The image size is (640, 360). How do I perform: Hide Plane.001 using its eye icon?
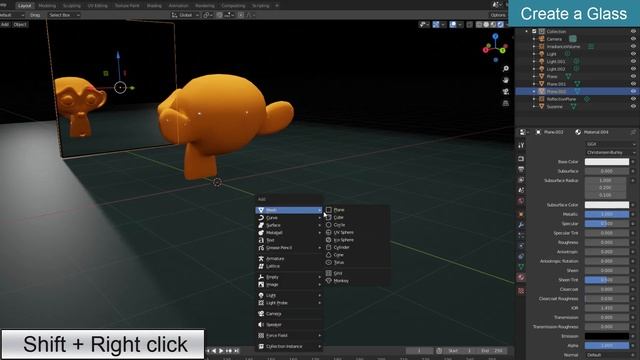[633, 84]
